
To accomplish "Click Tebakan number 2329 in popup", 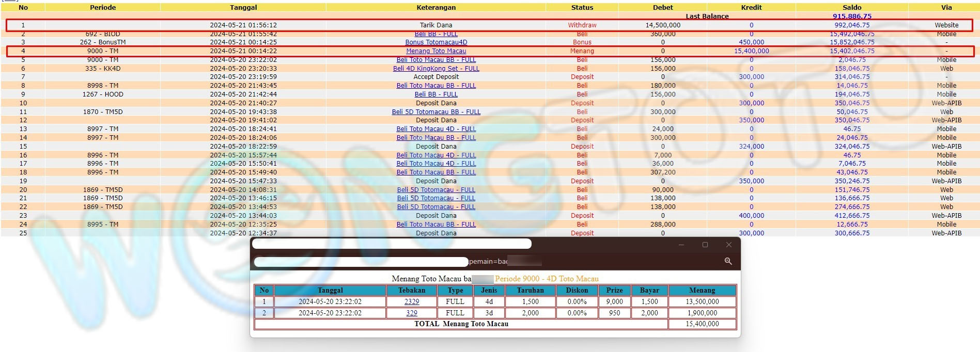I will point(411,301).
